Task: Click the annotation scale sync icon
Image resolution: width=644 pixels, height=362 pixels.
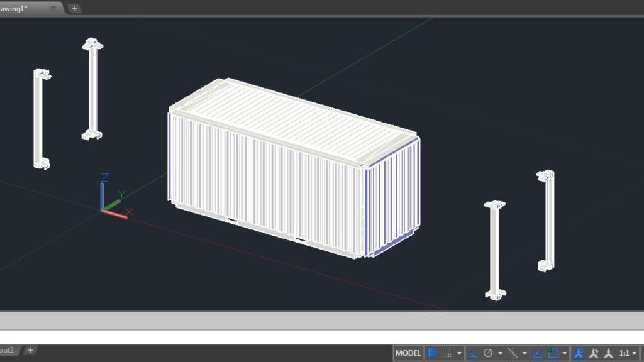Action: tap(608, 353)
